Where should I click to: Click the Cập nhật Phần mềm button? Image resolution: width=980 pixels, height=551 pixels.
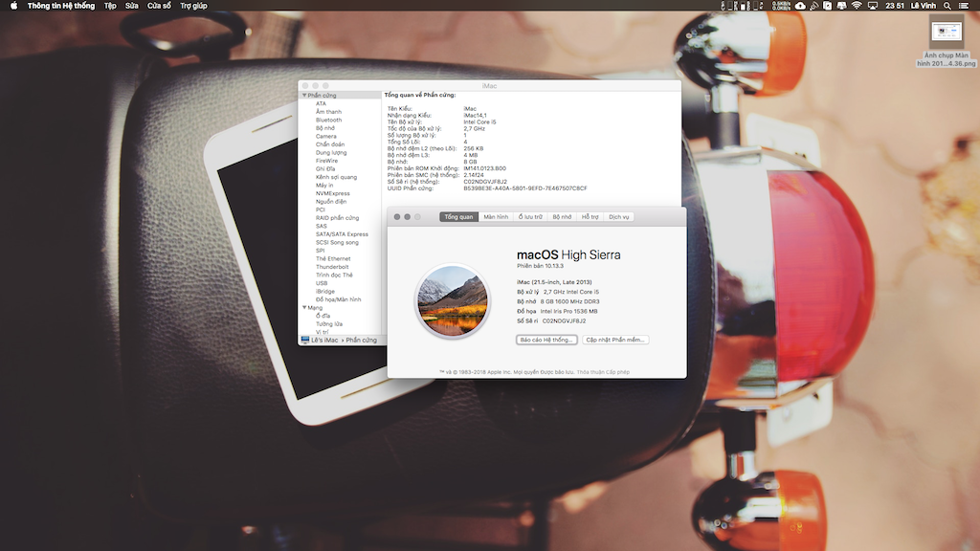[x=615, y=340]
